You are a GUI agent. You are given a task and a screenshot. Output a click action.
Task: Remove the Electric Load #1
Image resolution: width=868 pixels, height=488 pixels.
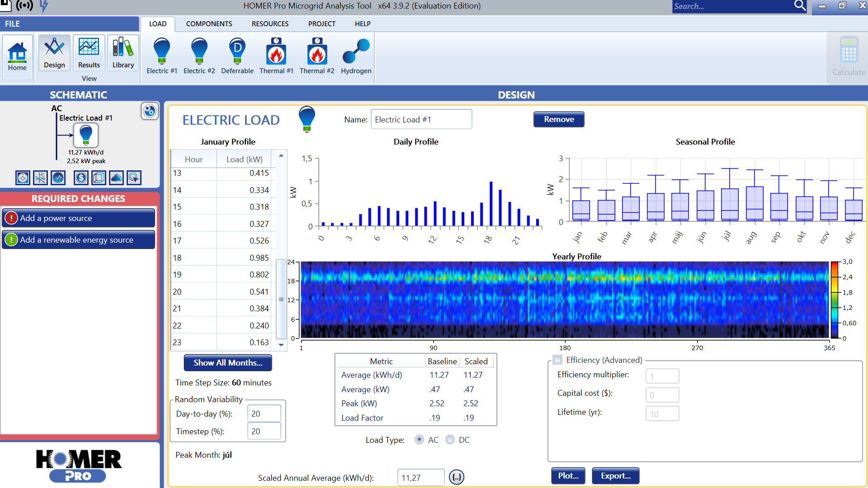pyautogui.click(x=559, y=119)
